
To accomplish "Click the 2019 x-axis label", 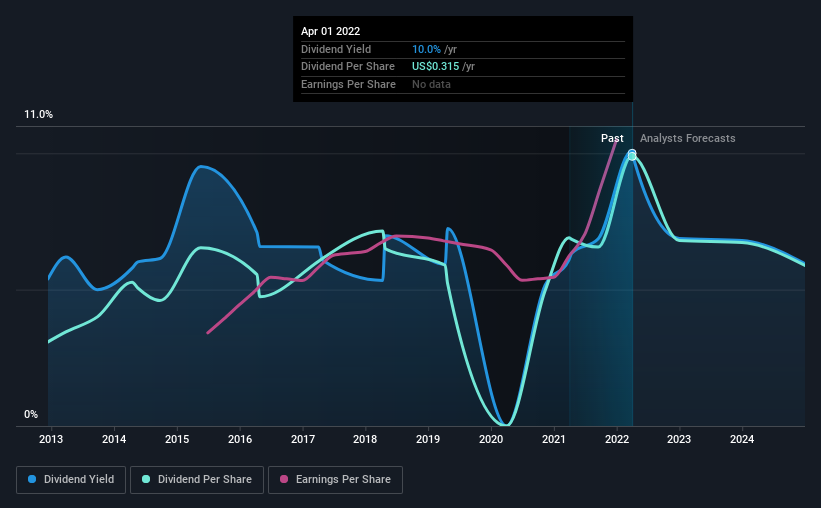I will (428, 439).
